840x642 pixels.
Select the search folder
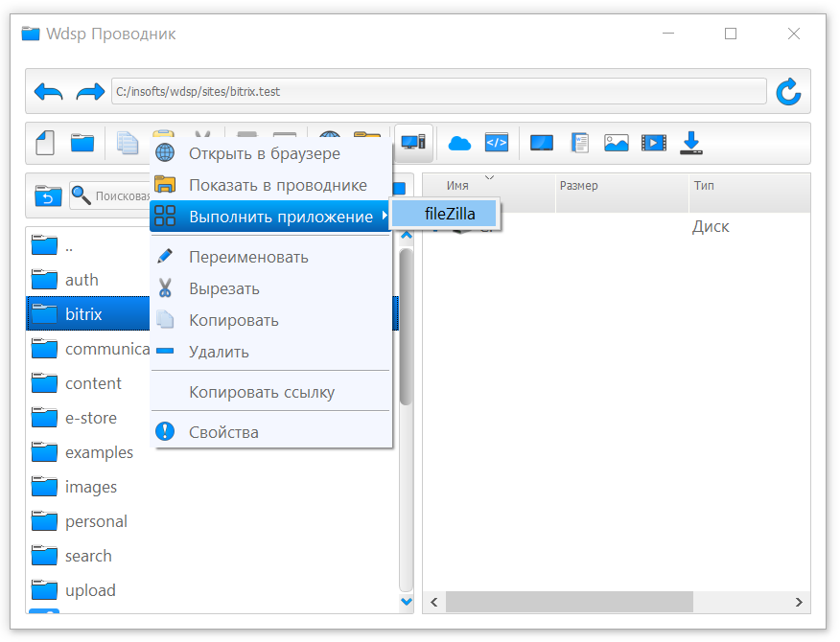click(213, 556)
